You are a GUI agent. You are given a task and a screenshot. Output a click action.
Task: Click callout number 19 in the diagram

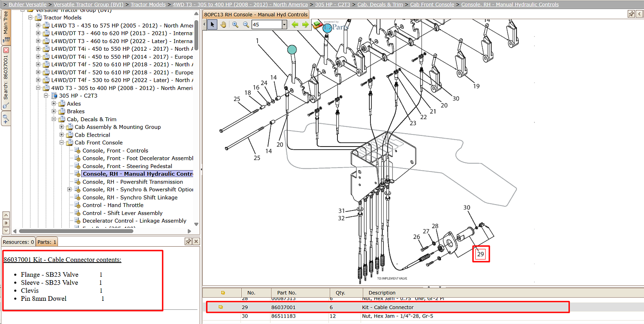pos(477,86)
